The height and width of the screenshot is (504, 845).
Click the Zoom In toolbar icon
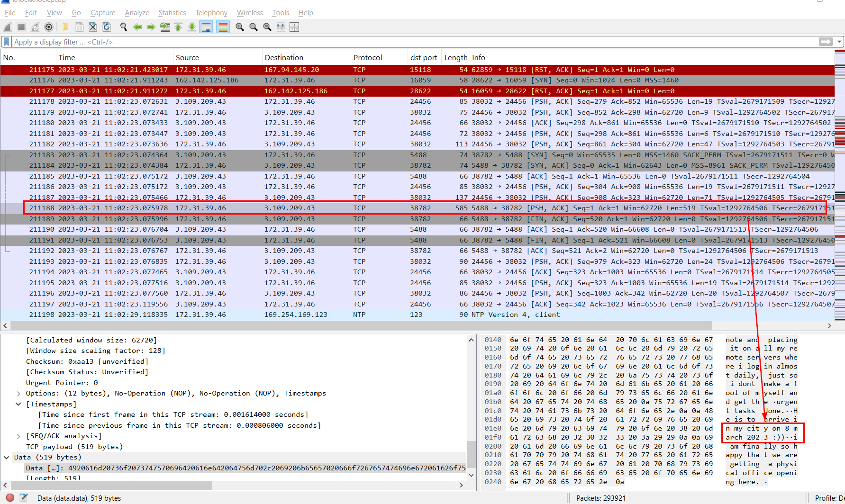click(240, 27)
